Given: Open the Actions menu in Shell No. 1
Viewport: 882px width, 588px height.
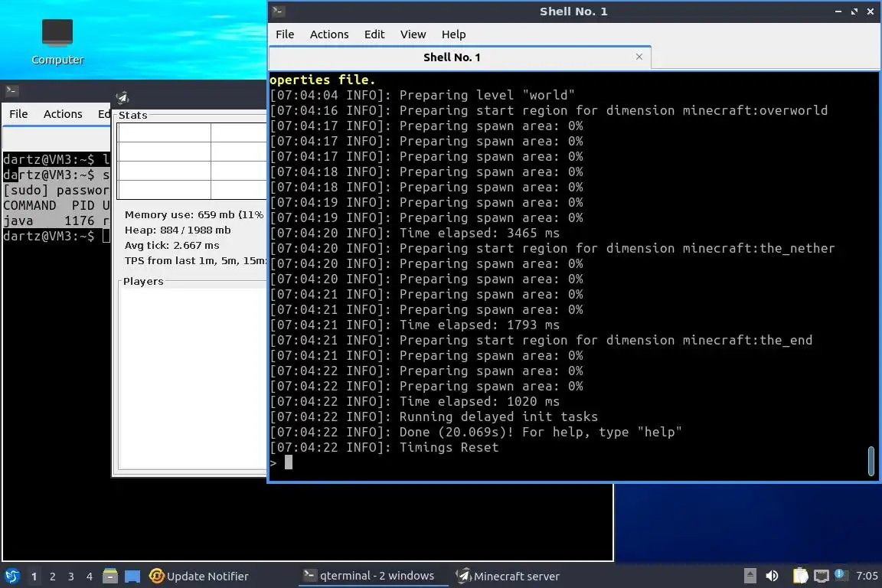Looking at the screenshot, I should (x=329, y=34).
